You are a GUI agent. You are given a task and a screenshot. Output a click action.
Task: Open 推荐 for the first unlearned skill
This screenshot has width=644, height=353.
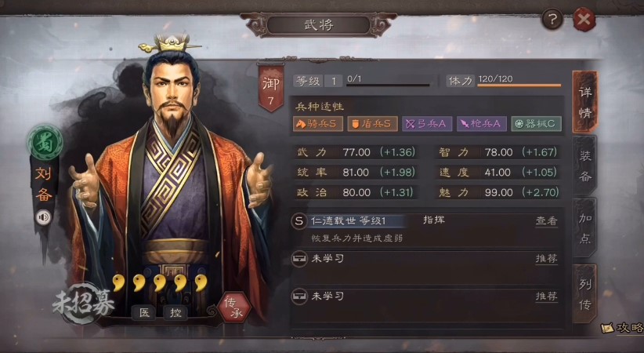(546, 259)
